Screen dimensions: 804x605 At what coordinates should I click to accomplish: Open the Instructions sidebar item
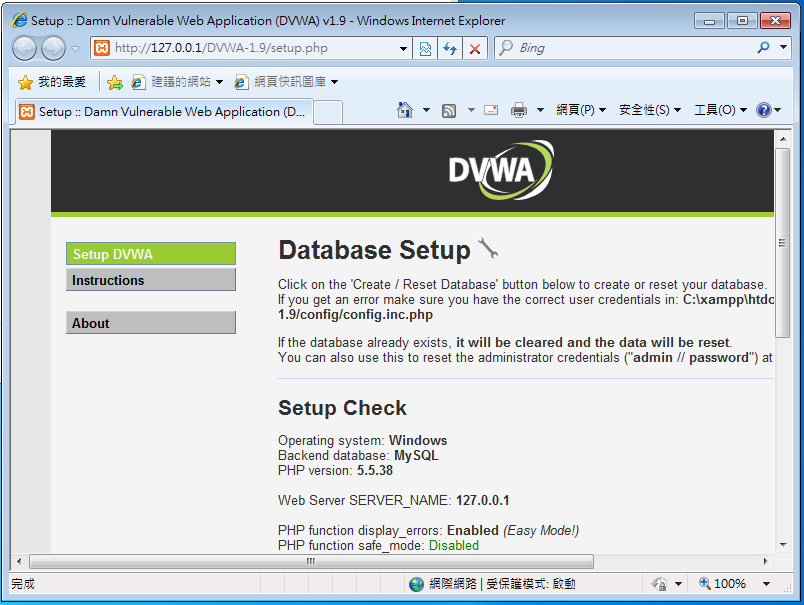click(x=151, y=280)
